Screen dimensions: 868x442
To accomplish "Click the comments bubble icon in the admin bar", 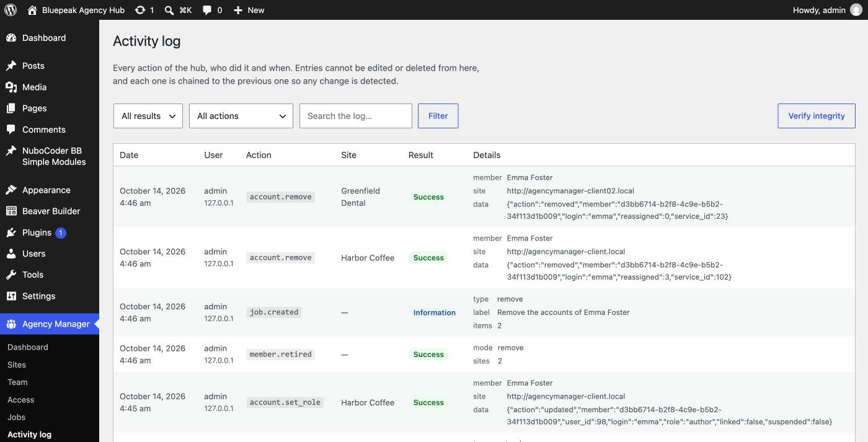I will tap(207, 10).
